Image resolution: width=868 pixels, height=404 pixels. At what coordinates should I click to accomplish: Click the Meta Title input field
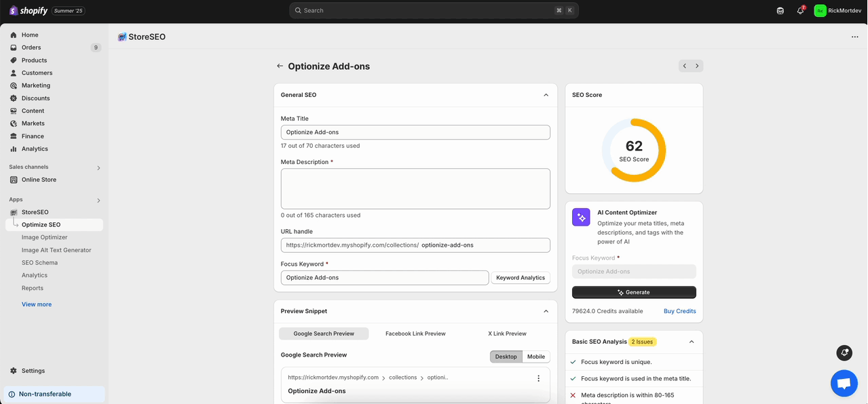415,132
